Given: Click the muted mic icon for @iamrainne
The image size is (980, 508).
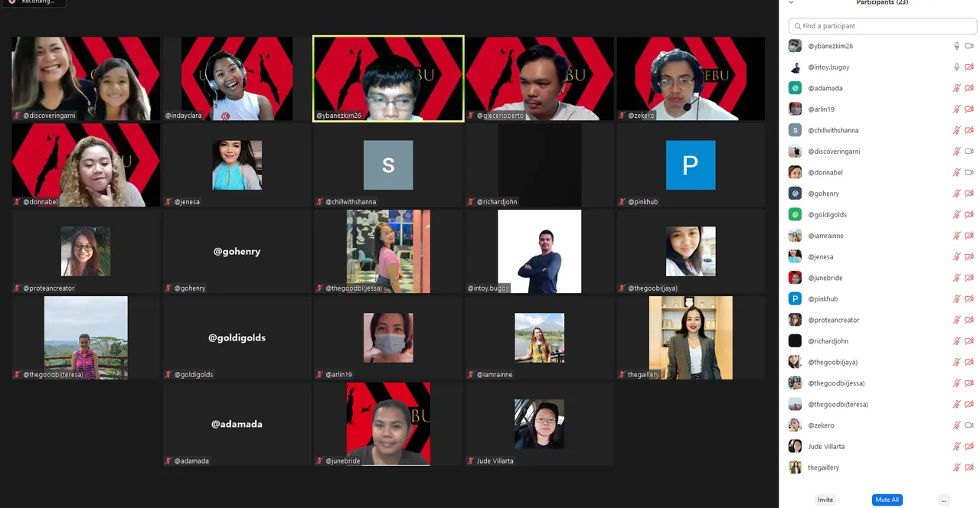Looking at the screenshot, I should point(956,236).
